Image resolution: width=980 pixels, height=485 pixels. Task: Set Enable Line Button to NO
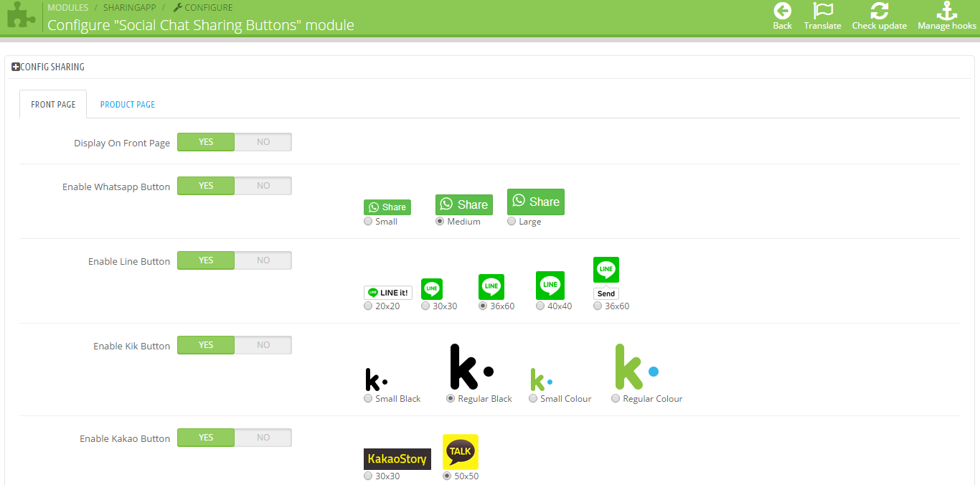pos(263,260)
